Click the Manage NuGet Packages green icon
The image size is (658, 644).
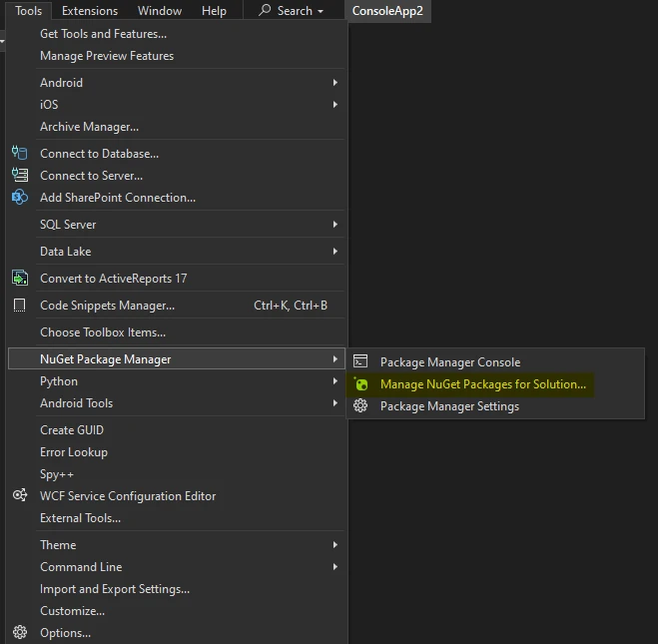[x=360, y=384]
